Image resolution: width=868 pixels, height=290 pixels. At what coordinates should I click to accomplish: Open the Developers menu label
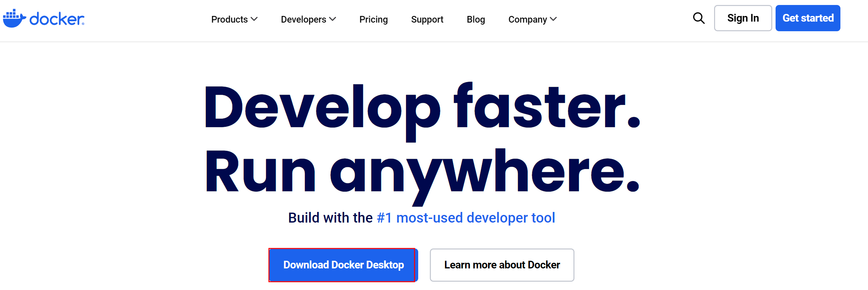pyautogui.click(x=303, y=20)
